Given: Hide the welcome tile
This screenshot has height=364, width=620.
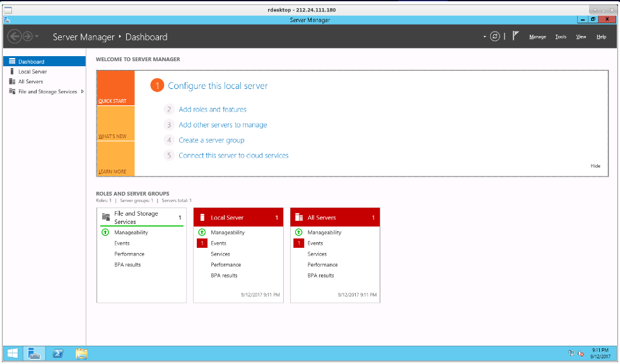Looking at the screenshot, I should pos(595,166).
